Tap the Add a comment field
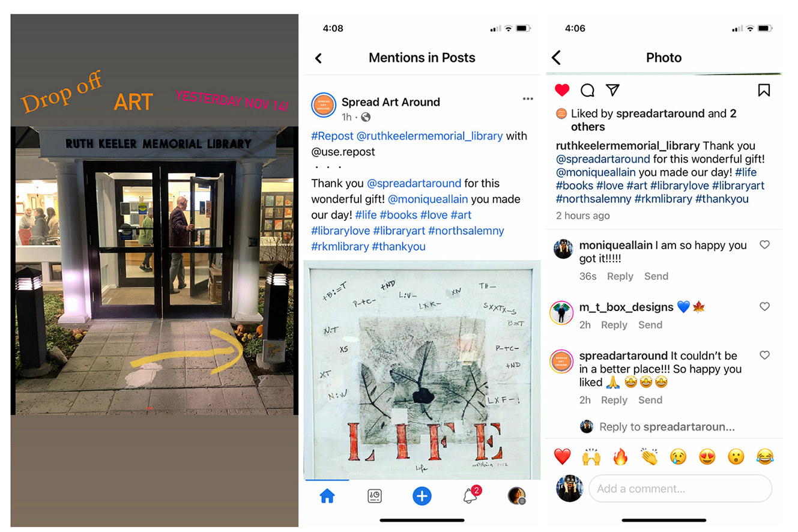This screenshot has height=532, width=798. pos(680,489)
